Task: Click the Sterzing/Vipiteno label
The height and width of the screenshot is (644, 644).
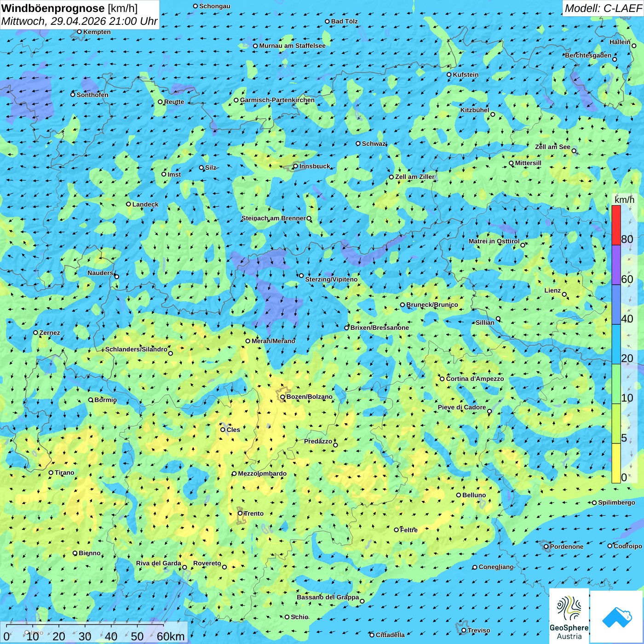Action: coord(331,279)
